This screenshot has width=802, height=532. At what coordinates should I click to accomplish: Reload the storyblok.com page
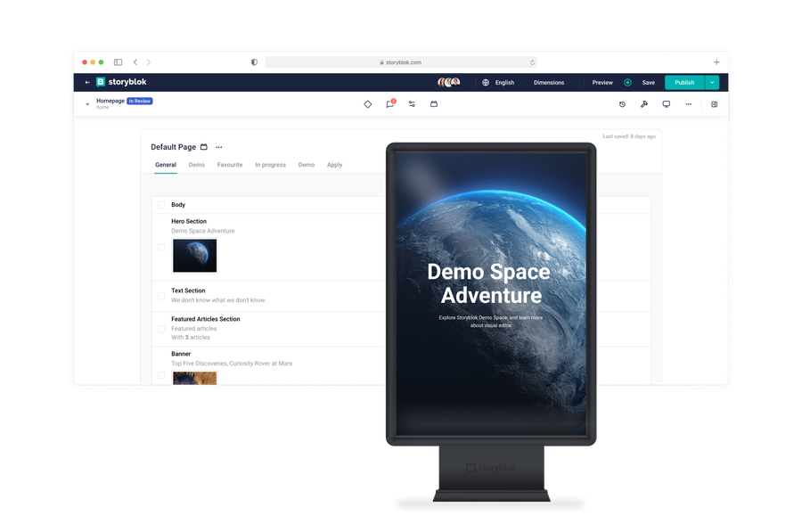[x=532, y=62]
